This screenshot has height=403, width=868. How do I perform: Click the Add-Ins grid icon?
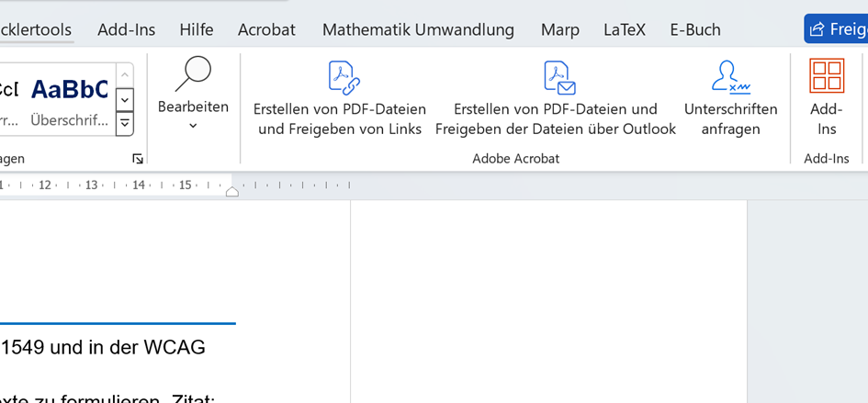coord(827,75)
